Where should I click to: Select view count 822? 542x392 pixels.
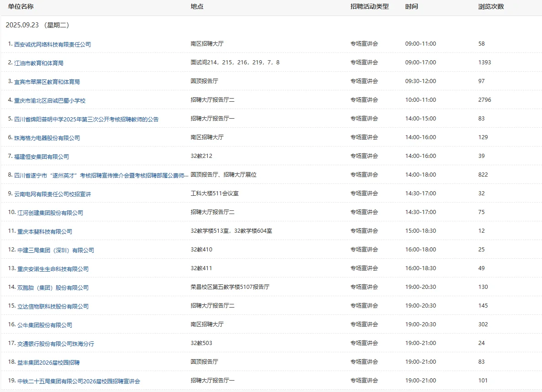[483, 175]
